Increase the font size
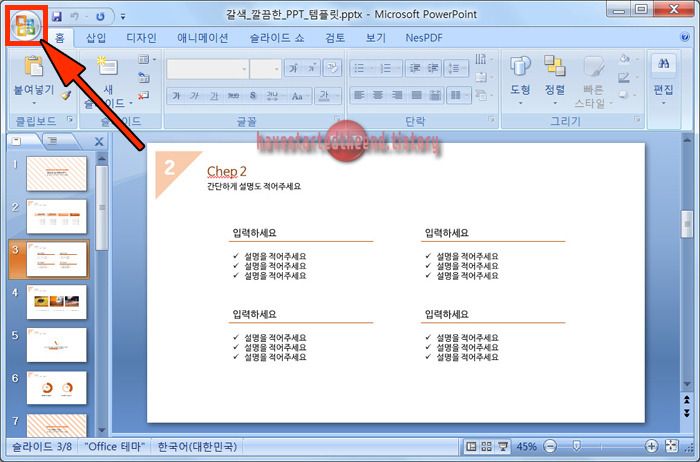700x462 pixels. [x=293, y=68]
